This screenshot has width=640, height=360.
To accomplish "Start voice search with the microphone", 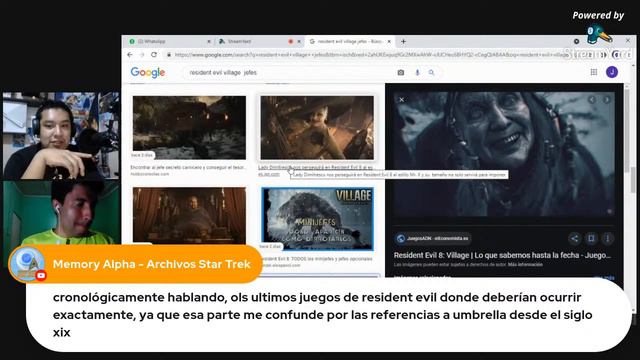I will pyautogui.click(x=417, y=73).
